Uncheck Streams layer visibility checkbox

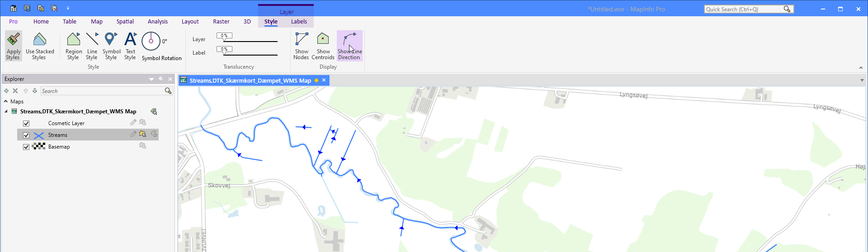pos(26,135)
